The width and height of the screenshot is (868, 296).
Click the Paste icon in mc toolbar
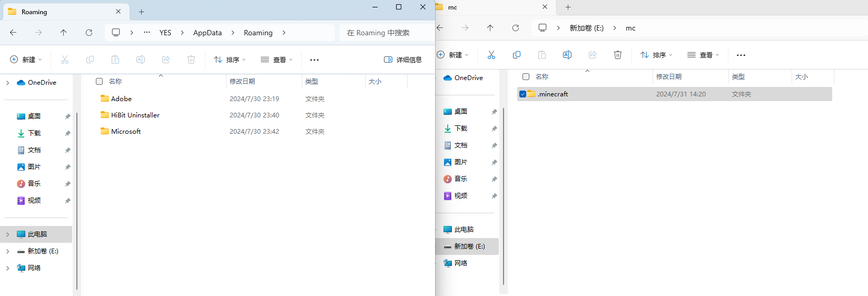pyautogui.click(x=542, y=55)
